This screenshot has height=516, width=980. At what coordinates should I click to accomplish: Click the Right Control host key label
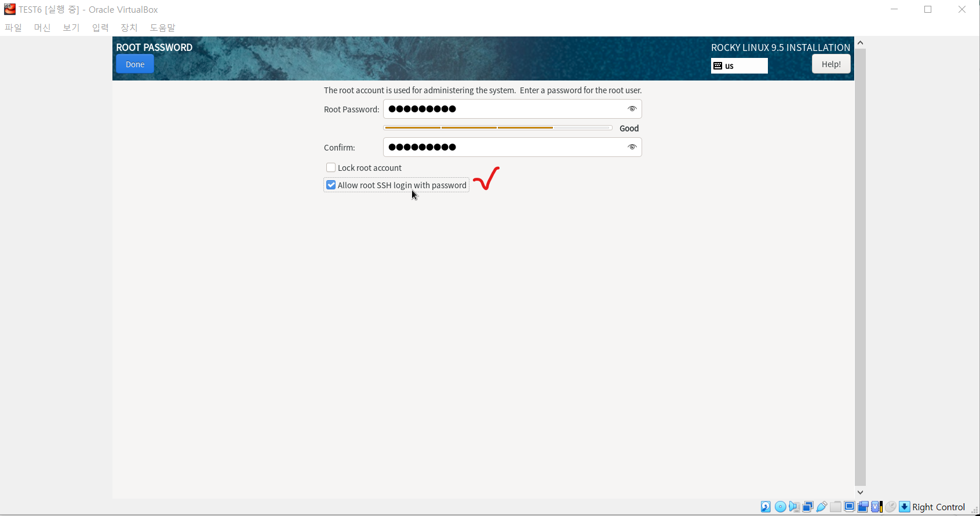pos(939,507)
